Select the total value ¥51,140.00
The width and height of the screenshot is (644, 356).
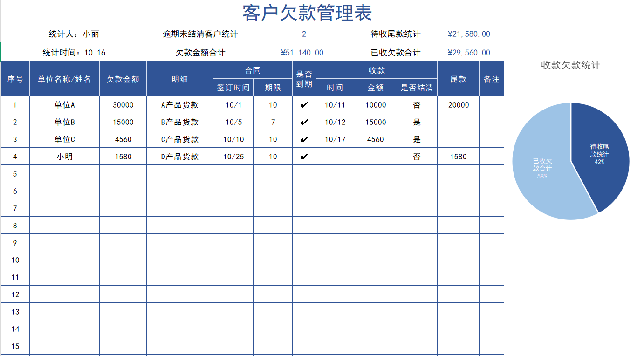(302, 53)
